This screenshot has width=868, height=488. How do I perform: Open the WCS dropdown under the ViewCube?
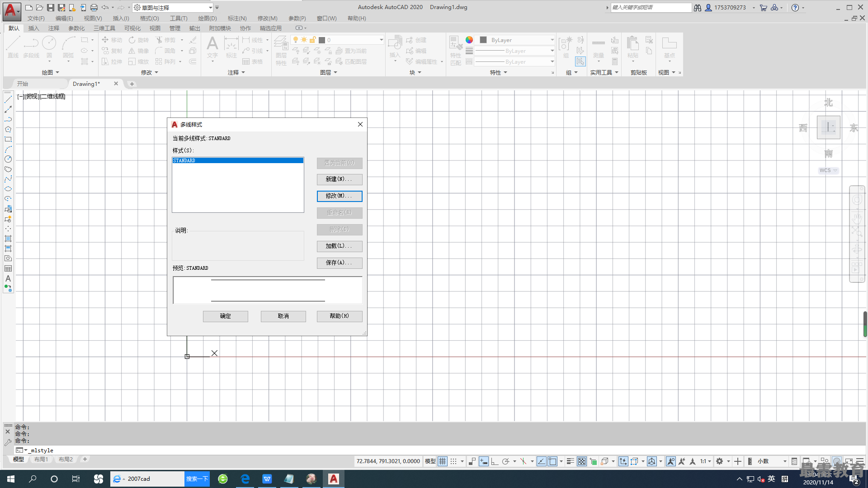tap(828, 170)
